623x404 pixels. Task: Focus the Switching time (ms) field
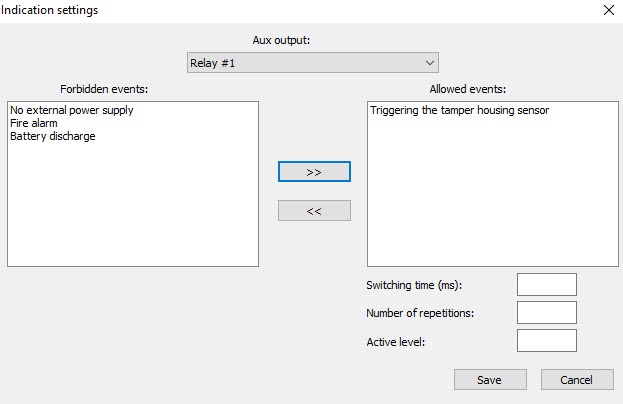tap(546, 285)
